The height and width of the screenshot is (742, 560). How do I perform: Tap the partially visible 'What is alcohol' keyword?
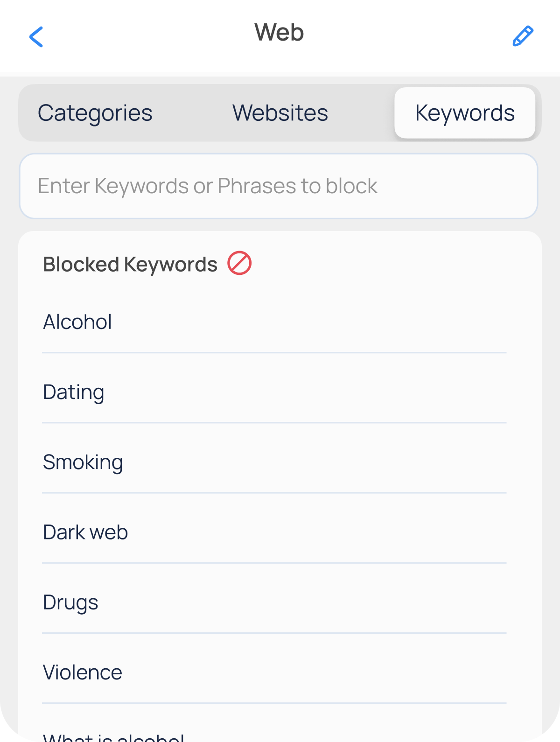point(113,736)
